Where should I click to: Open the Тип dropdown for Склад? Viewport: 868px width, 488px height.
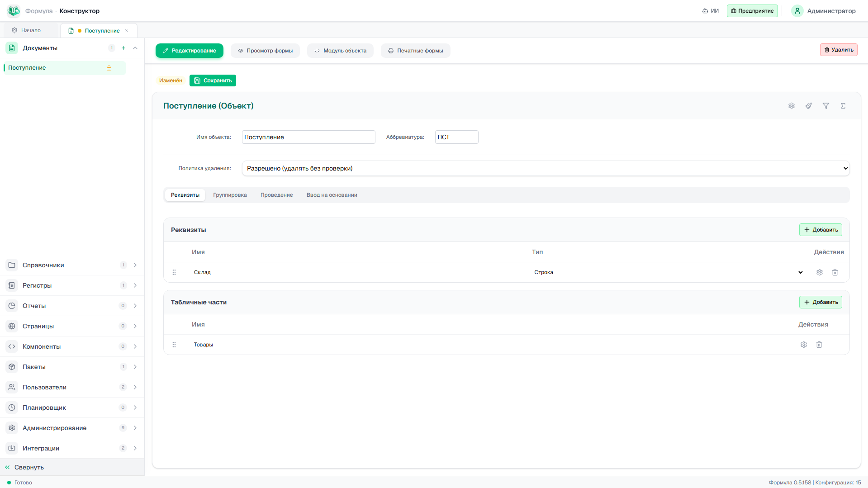669,272
